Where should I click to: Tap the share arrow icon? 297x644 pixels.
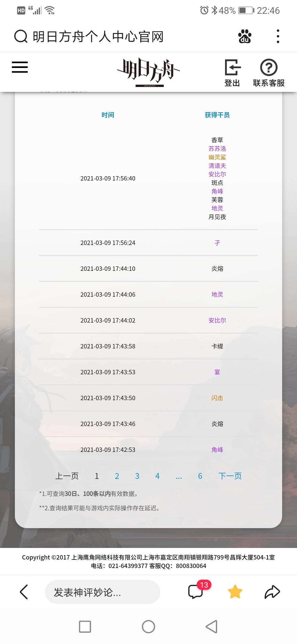(x=272, y=592)
